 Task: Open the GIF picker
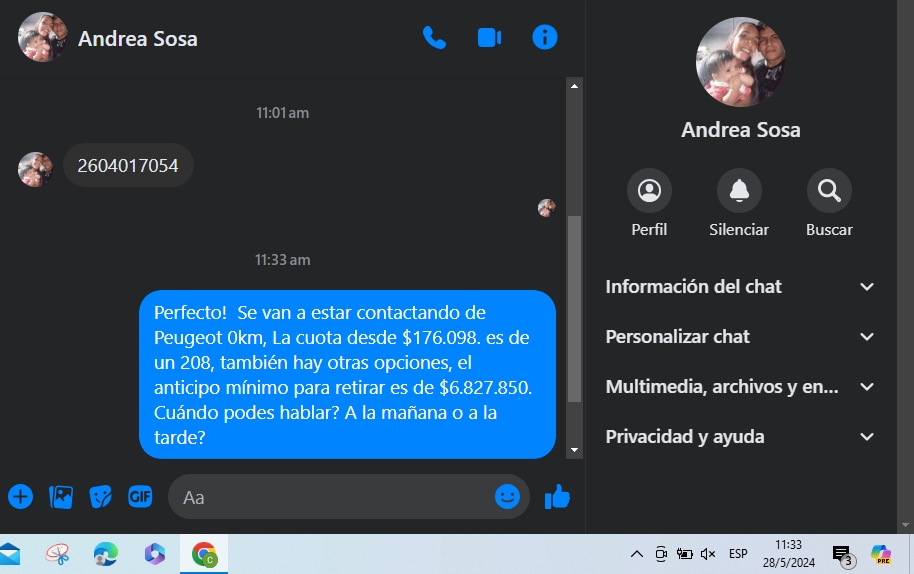click(x=140, y=496)
